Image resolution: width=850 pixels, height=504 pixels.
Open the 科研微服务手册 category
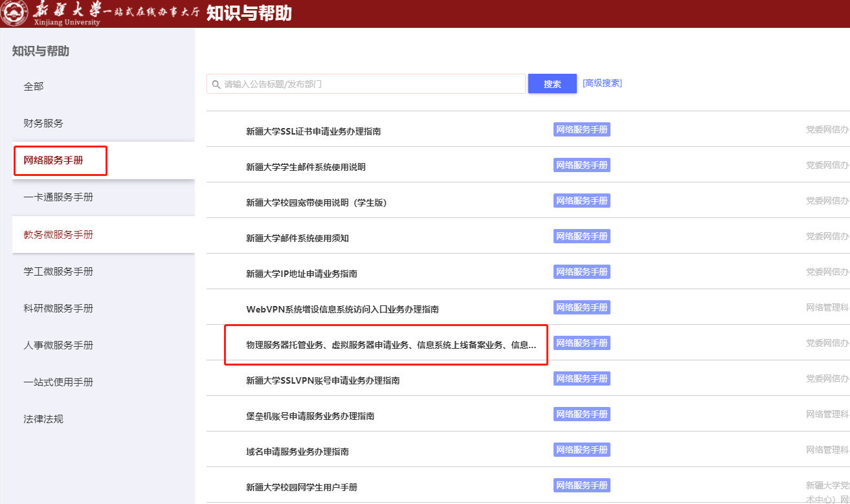point(58,308)
